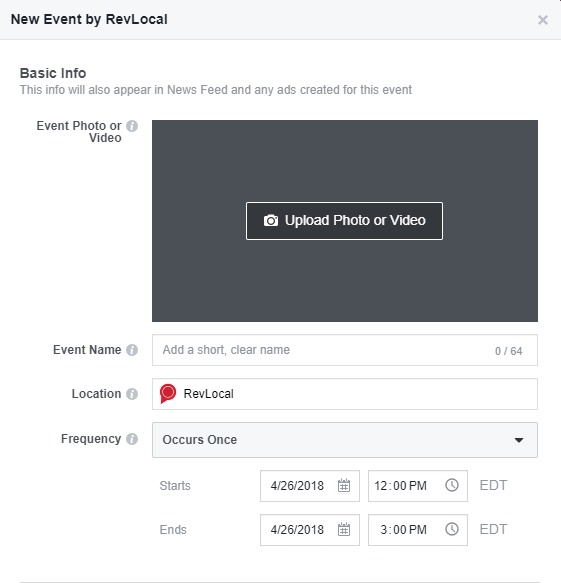The height and width of the screenshot is (583, 561).
Task: Click dropdown arrow in Frequency selector
Action: [x=519, y=440]
